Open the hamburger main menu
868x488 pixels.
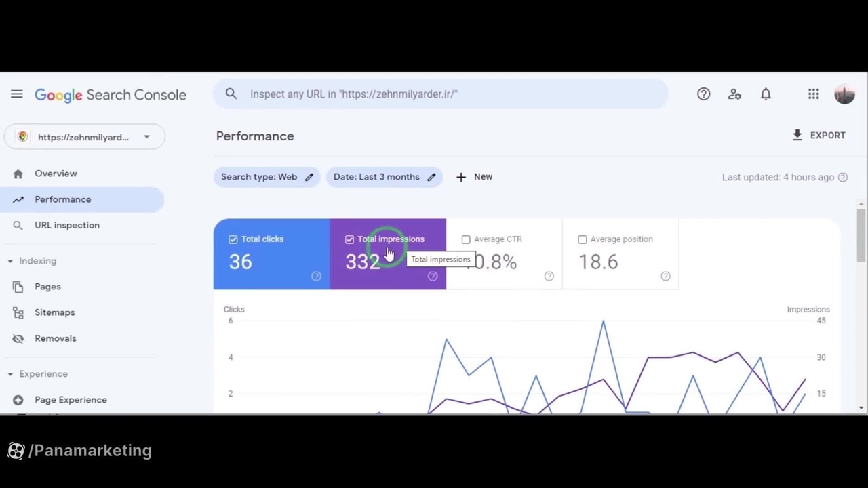point(17,94)
